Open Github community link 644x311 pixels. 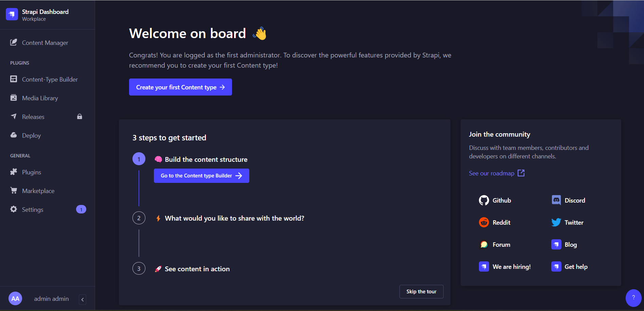(495, 201)
